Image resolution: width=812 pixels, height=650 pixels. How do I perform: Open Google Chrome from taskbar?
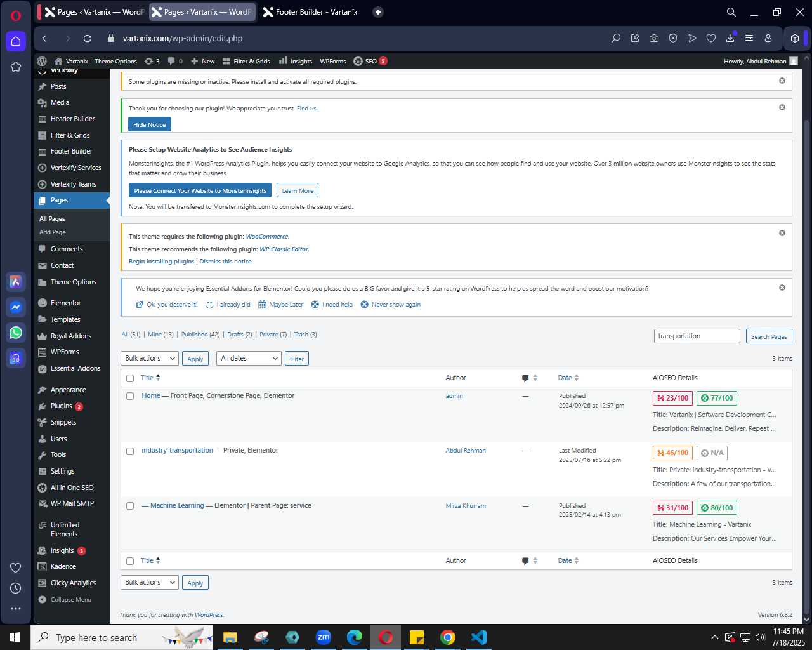448,637
